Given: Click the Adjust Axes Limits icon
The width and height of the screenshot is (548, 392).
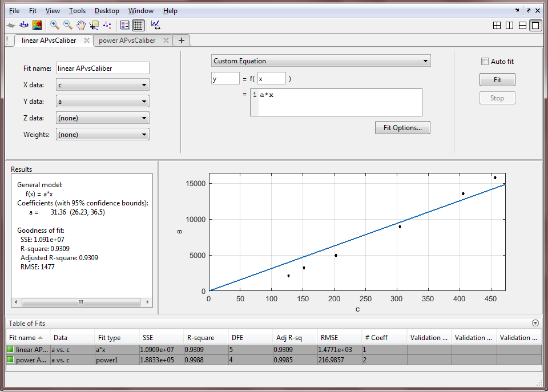Looking at the screenshot, I should (155, 25).
